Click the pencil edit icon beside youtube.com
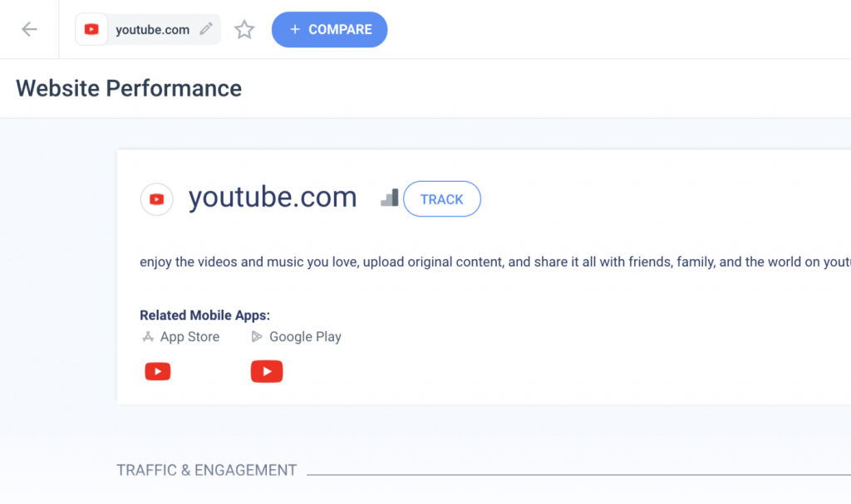This screenshot has width=851, height=504. point(206,30)
